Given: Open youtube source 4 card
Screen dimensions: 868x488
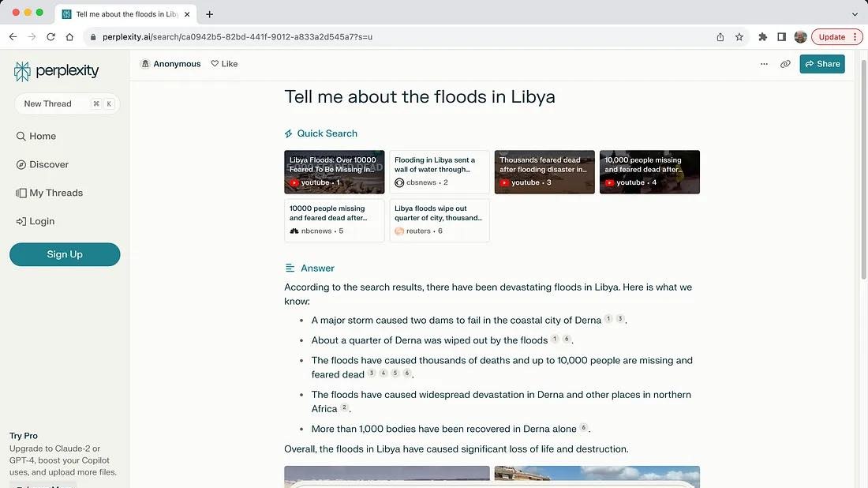Looking at the screenshot, I should [x=650, y=171].
